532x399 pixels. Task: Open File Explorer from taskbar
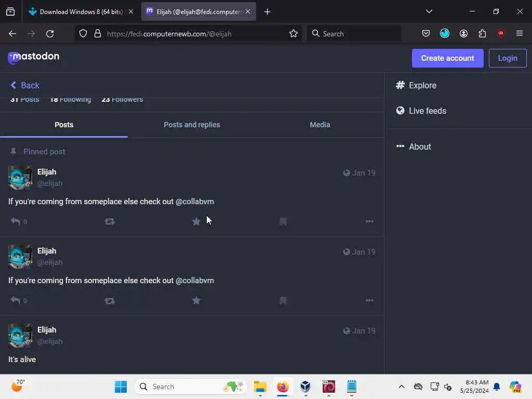260,387
